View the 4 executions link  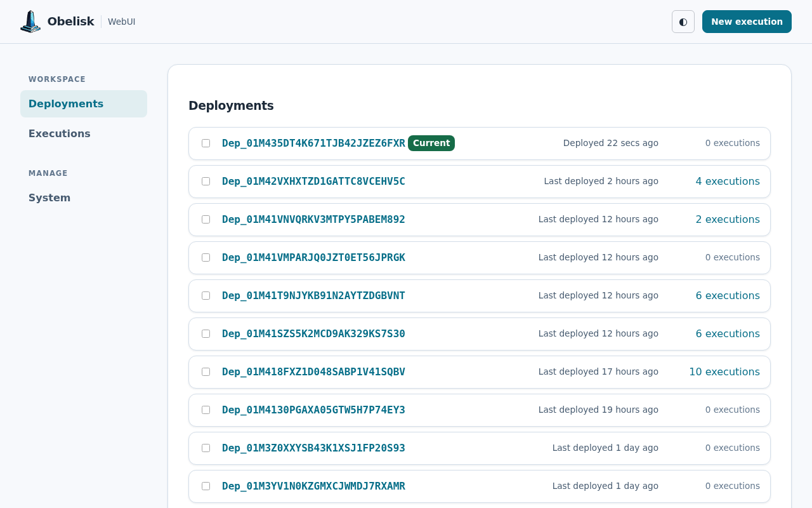pos(728,181)
